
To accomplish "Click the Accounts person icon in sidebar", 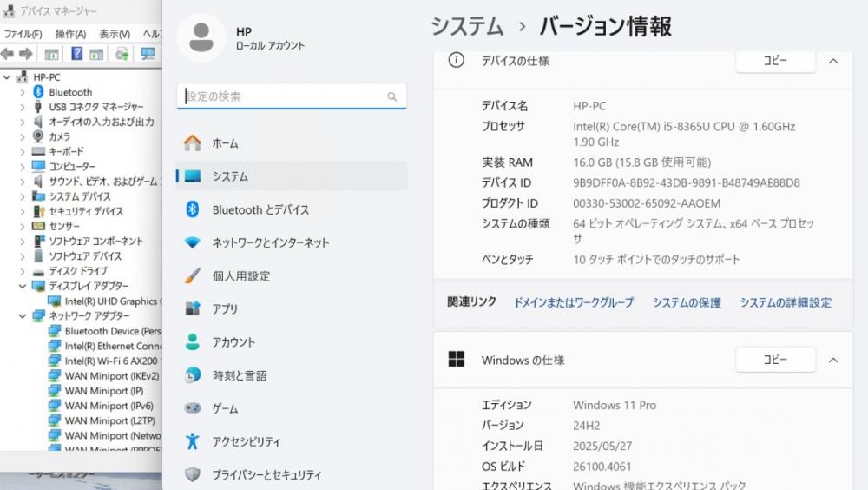I will tap(192, 342).
